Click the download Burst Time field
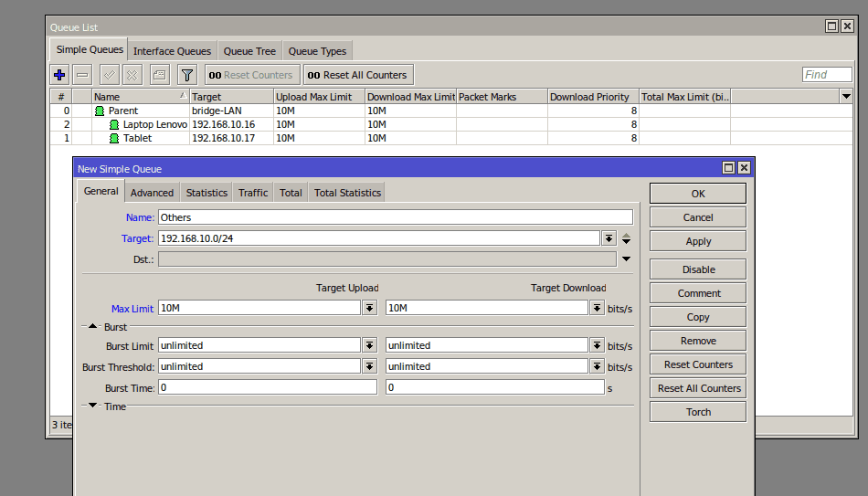Screen dimensions: 868x496 click(494, 387)
